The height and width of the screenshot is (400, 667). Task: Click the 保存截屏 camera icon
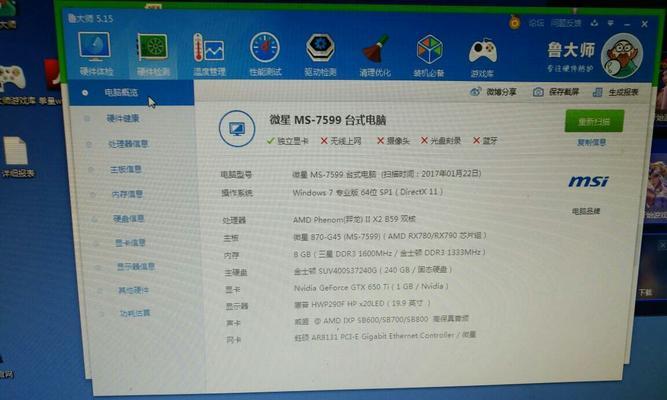[538, 92]
